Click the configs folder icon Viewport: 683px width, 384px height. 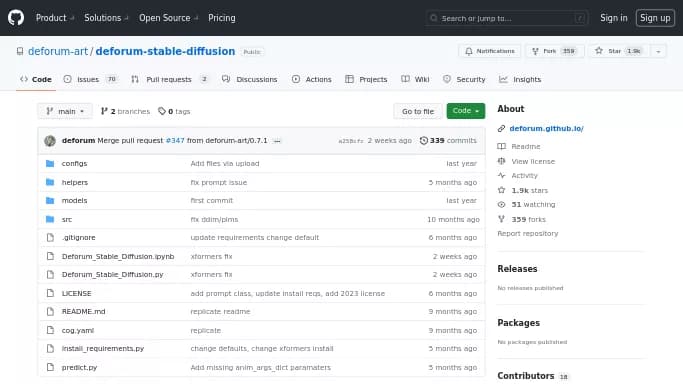[x=50, y=163]
